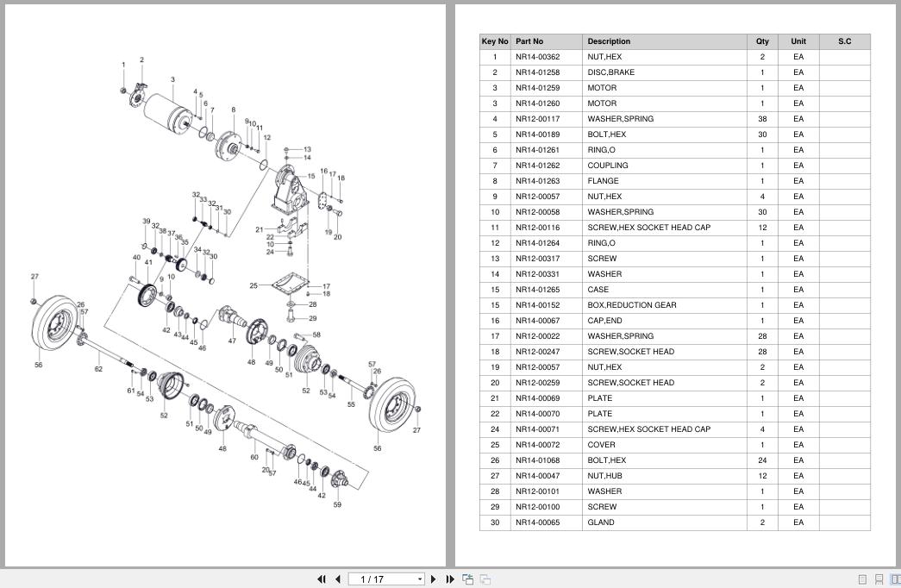Click the NUT,HUB description cell
Screen dimensions: 901x588
click(x=665, y=476)
